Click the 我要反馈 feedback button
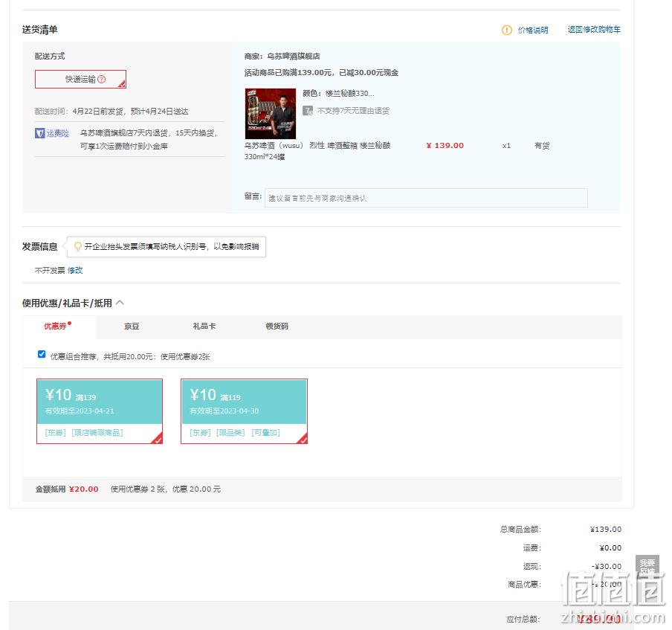 (x=647, y=567)
